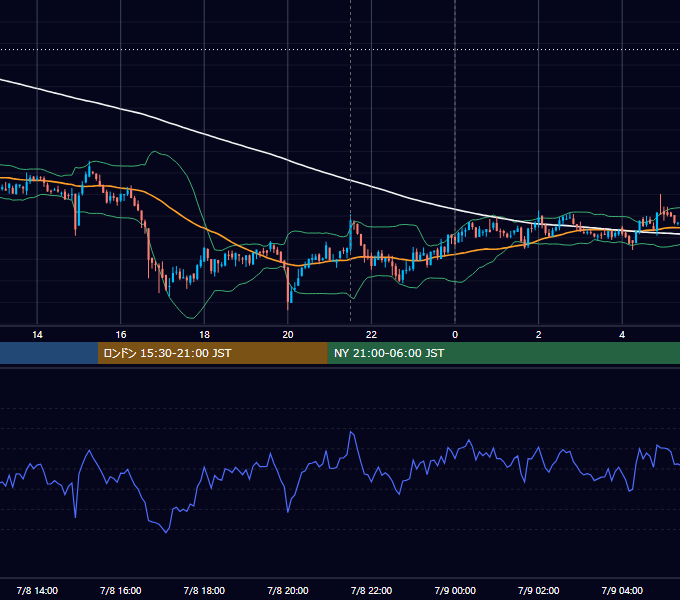This screenshot has height=600, width=680.
Task: Click the hour label 16 on price chart axis
Action: click(x=121, y=335)
